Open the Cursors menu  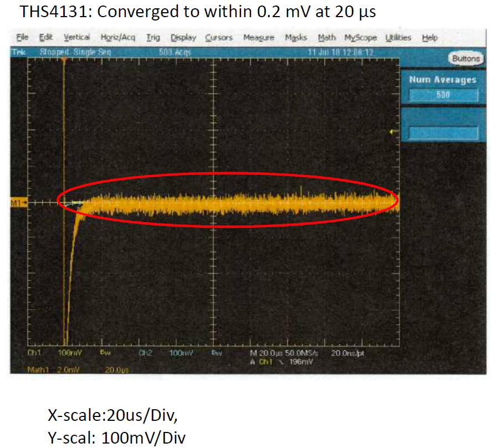point(219,38)
